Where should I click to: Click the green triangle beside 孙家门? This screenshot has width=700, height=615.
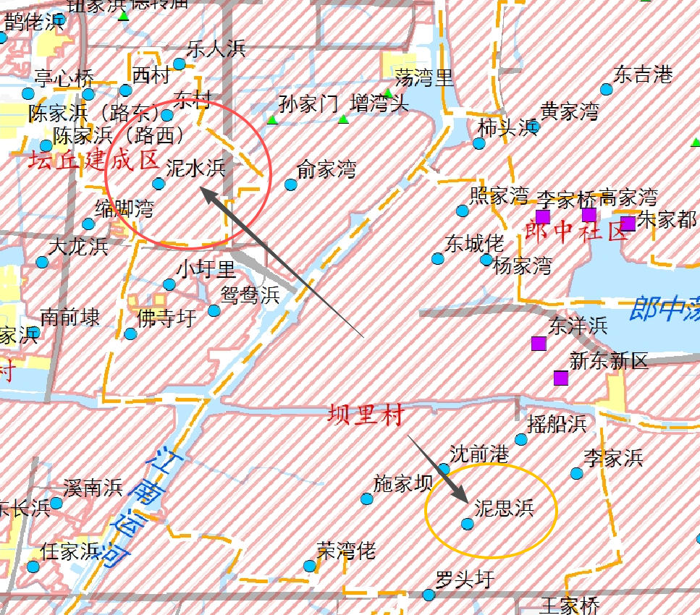point(272,119)
